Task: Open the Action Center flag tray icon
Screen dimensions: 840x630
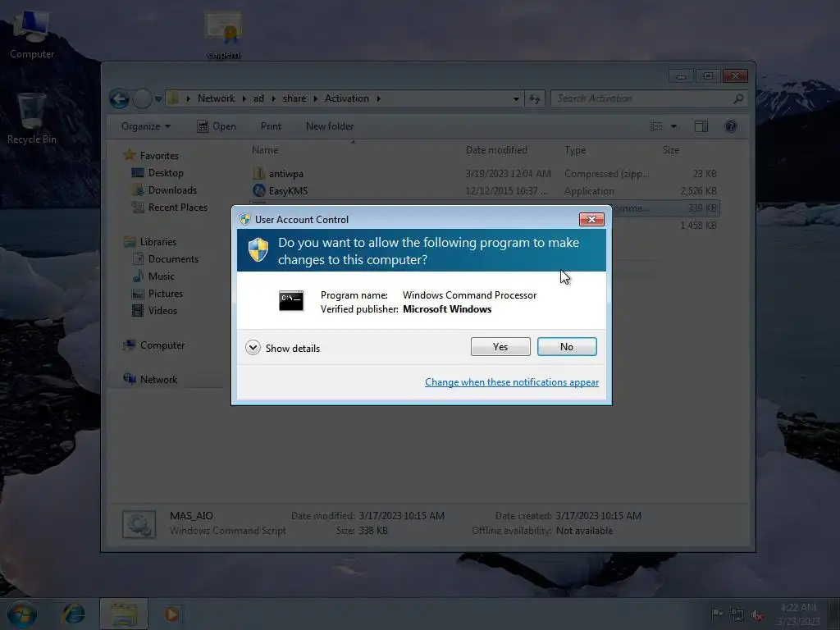Action: click(717, 614)
